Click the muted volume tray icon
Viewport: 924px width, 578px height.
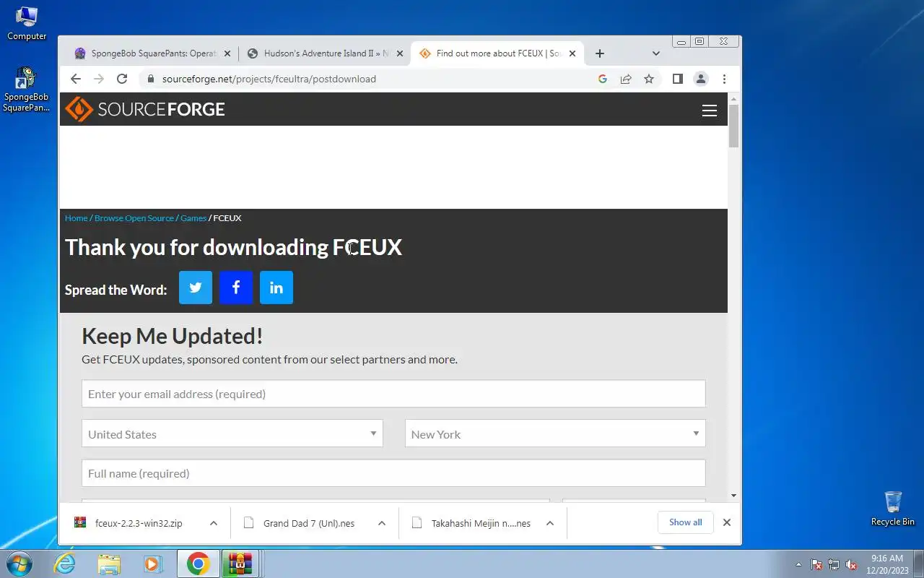[x=851, y=565]
